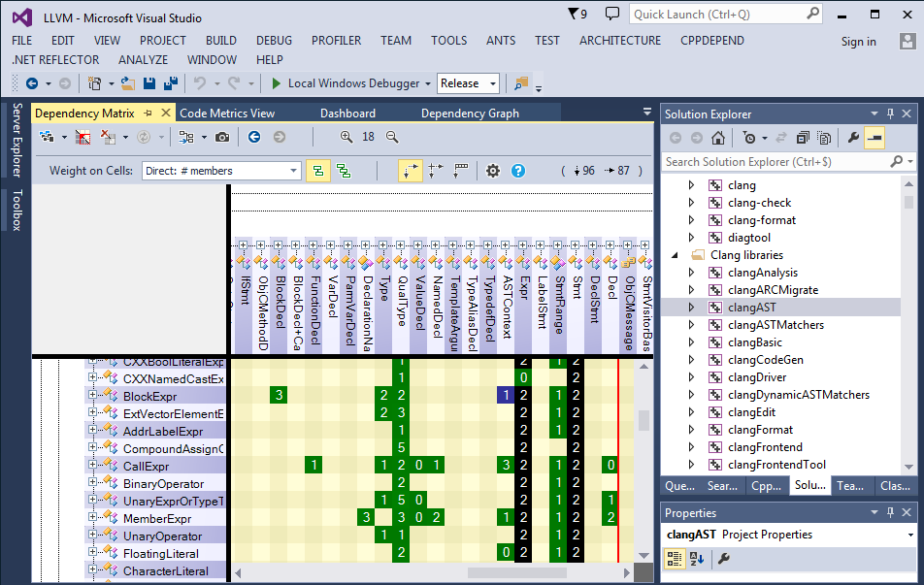Click the remove rows and columns red X icon
The height and width of the screenshot is (585, 924).
click(x=109, y=137)
